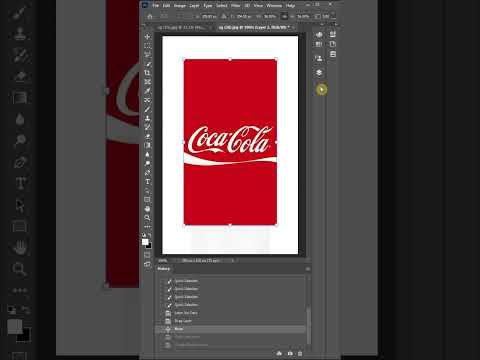This screenshot has height=360, width=480.
Task: Select the highlighted current history state
Action: pos(231,329)
